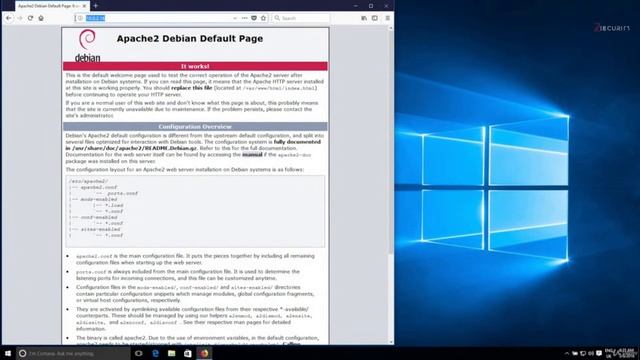Screen dimensions: 640x360
Task: Open the Windows Start menu
Action: (8, 353)
